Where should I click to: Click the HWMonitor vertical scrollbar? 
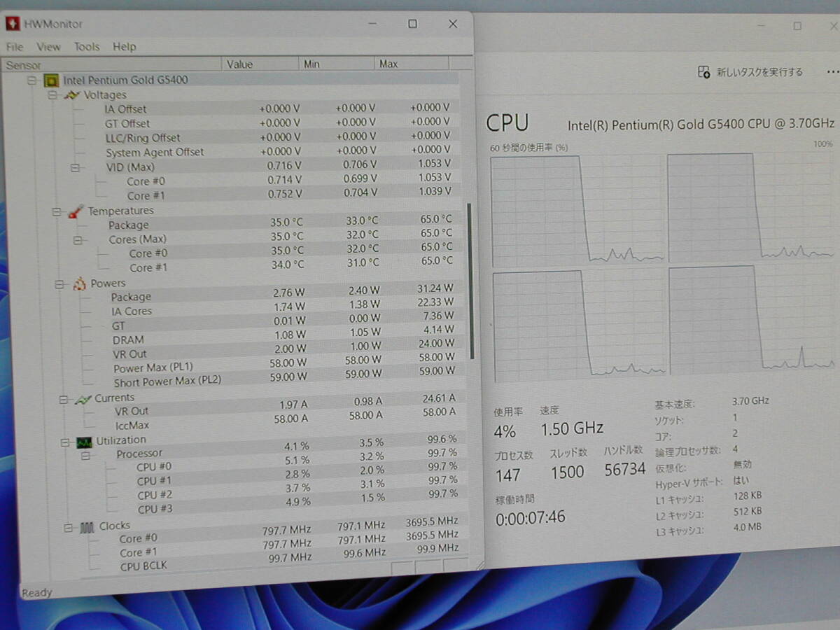(471, 280)
